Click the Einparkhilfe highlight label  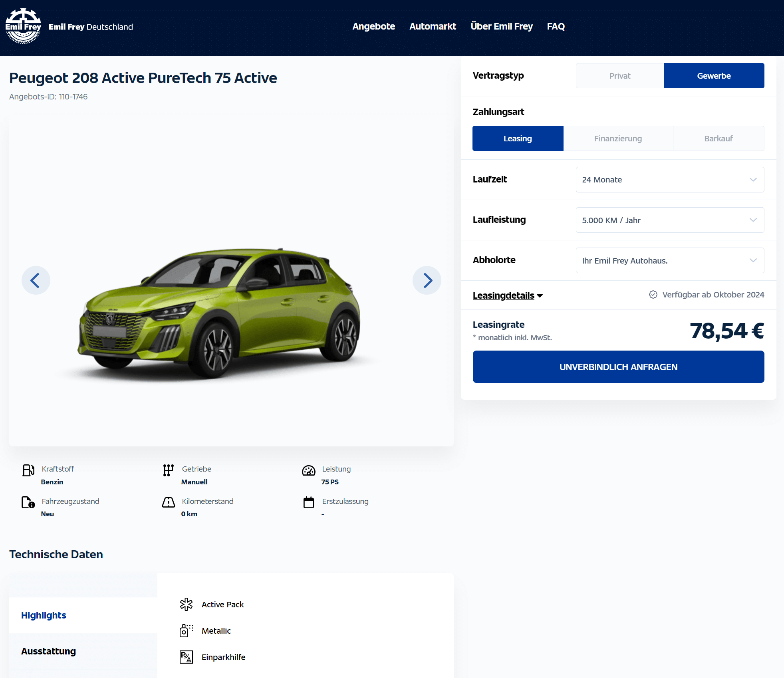[224, 657]
